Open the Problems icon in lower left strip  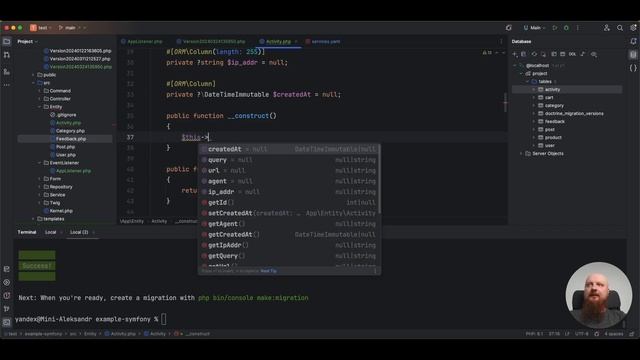pos(7,296)
